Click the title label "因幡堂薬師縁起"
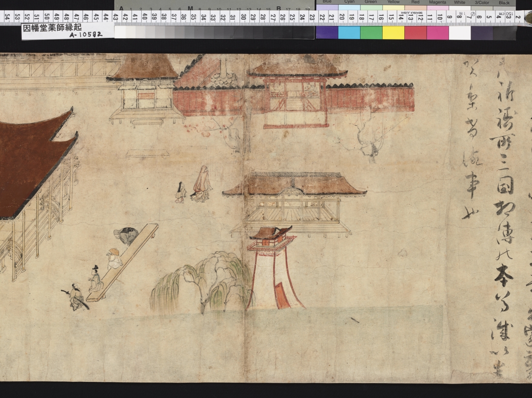Screen dimensions: 532x398 52,28
